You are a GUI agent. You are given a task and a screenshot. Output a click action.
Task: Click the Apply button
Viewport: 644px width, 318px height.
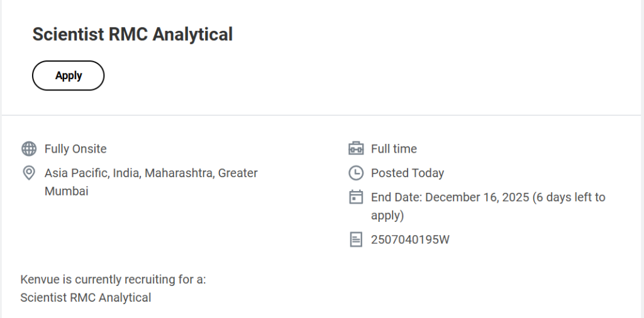tap(68, 75)
